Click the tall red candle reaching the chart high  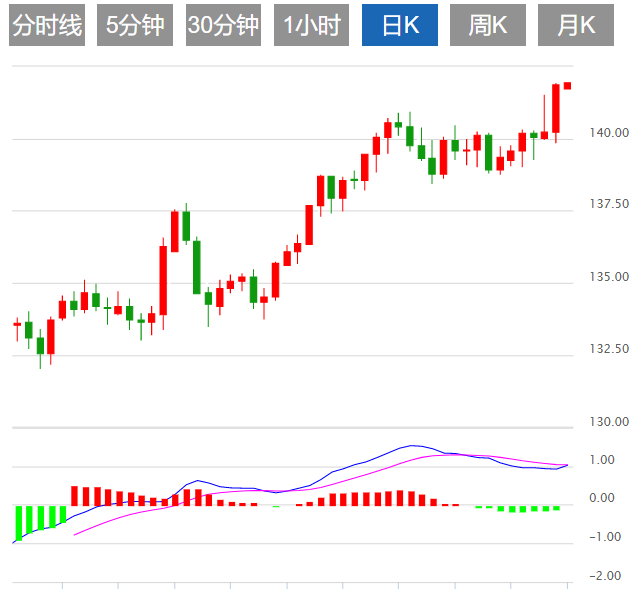[x=556, y=108]
